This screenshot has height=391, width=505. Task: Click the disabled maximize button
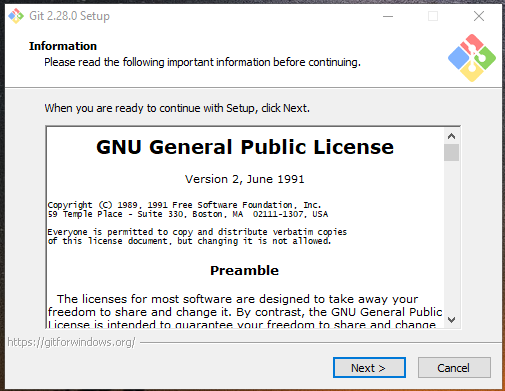[x=433, y=16]
